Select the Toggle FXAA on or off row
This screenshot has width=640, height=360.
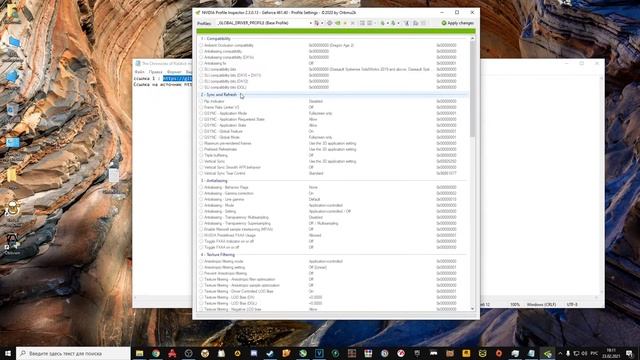coord(333,247)
